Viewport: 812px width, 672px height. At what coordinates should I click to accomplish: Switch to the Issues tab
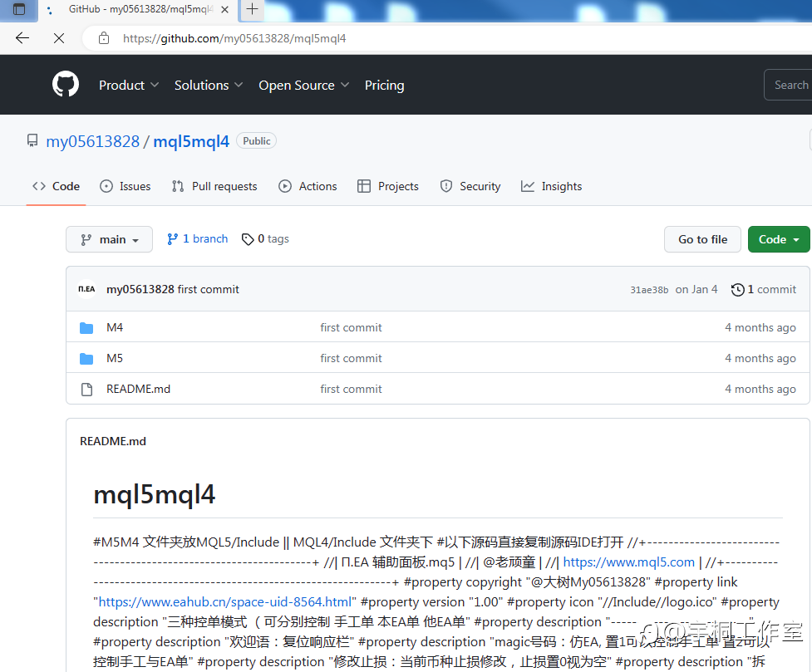(x=125, y=186)
